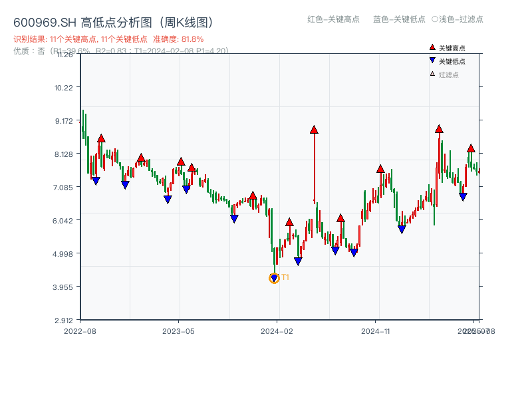
Task: Click the 10.22 y-axis label
Action: (x=64, y=88)
